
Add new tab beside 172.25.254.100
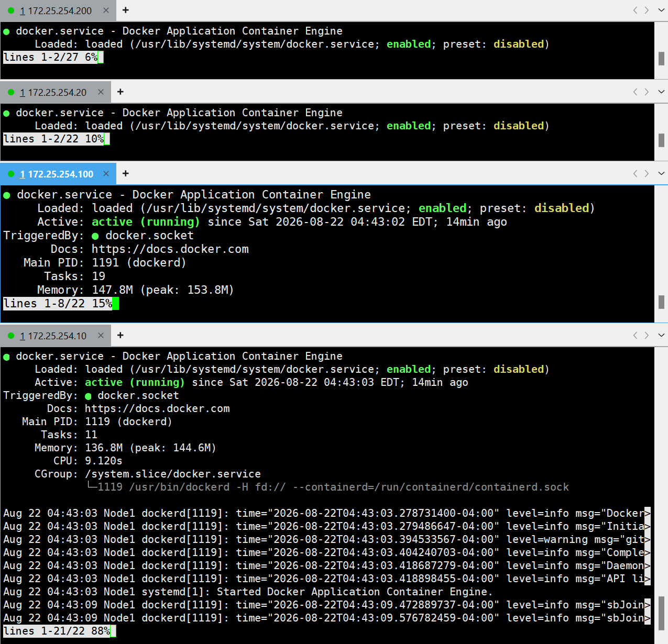point(126,173)
